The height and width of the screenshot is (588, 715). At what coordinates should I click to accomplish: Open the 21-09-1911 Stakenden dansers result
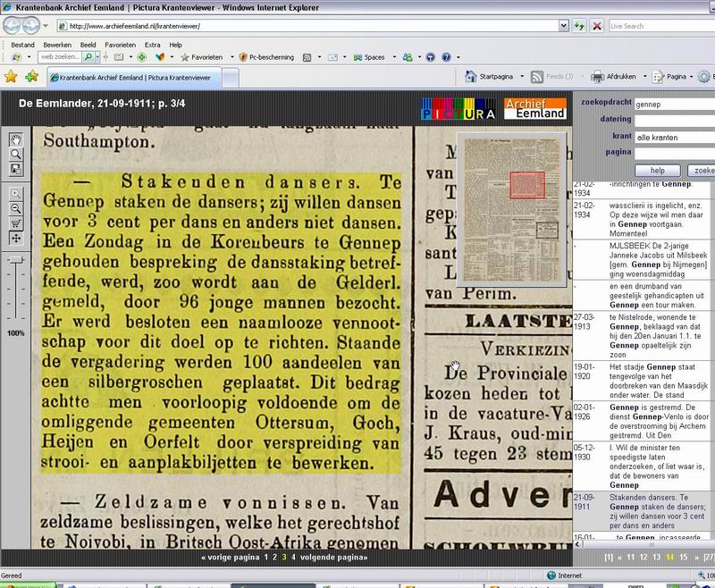641,511
